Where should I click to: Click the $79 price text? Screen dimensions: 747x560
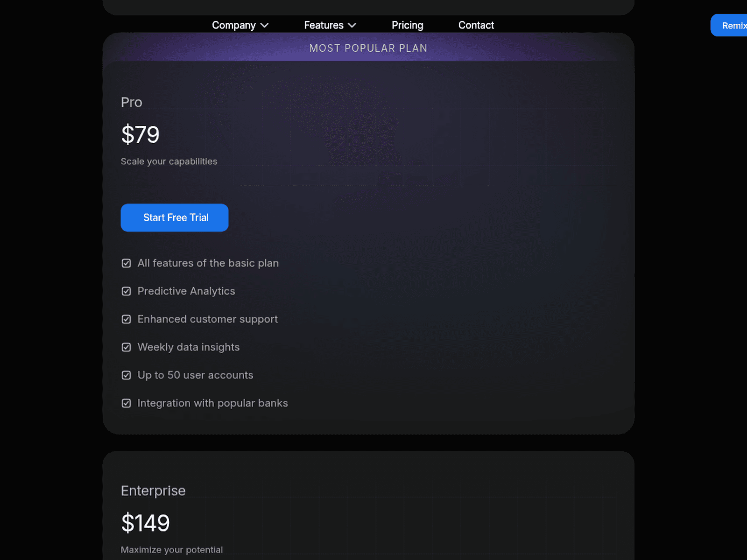tap(140, 134)
